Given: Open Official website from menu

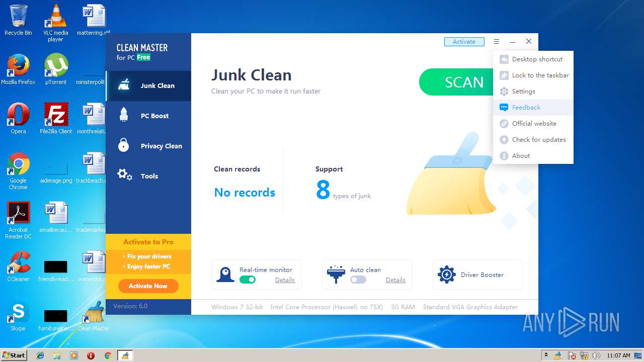Looking at the screenshot, I should point(533,124).
